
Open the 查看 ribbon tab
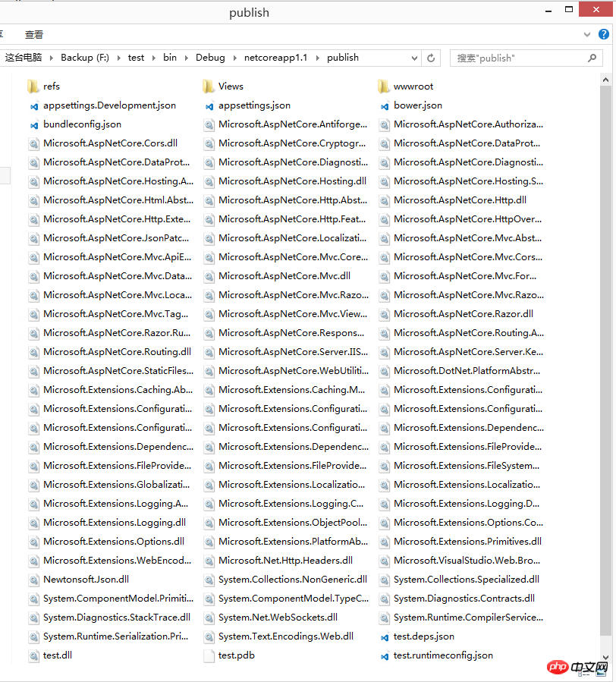click(x=34, y=34)
